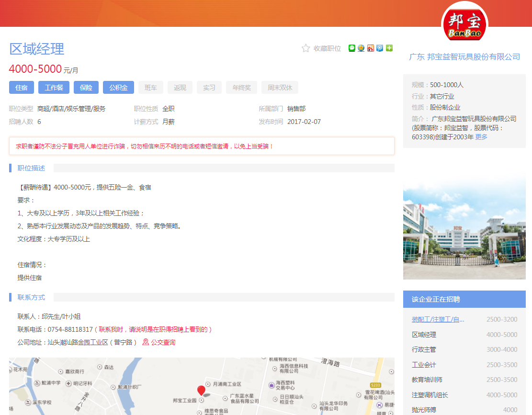Click the 全职 job nature value
532x415 pixels.
(x=168, y=109)
